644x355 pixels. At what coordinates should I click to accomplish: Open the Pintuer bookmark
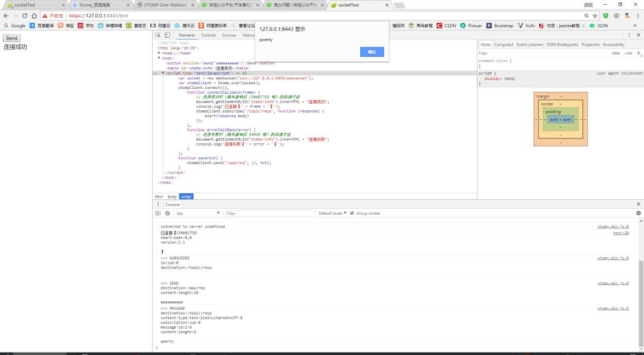(x=471, y=26)
